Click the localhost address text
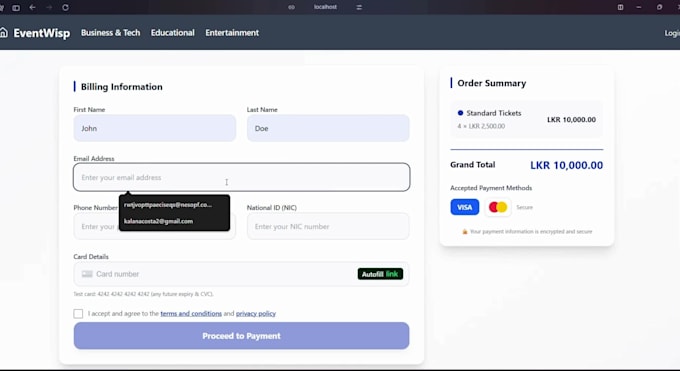680x371 pixels. pos(325,7)
